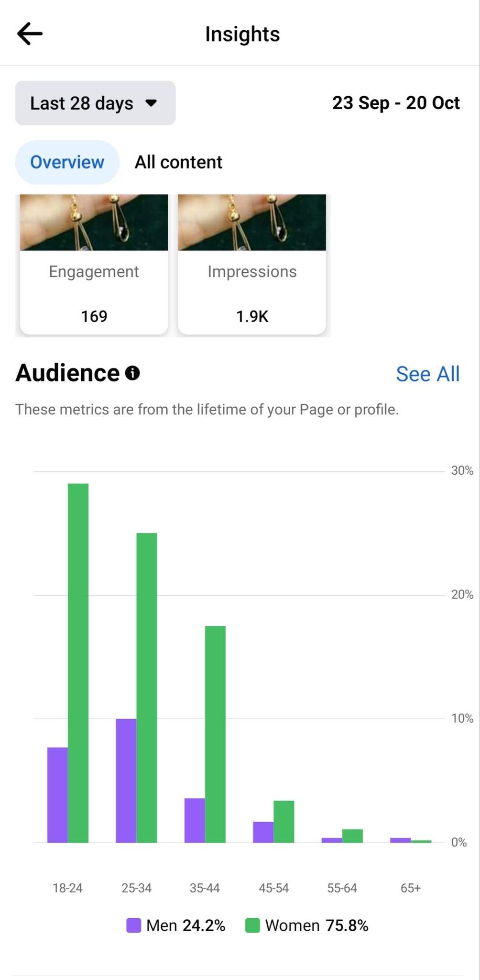Click the purple Men legend swatch
This screenshot has height=980, width=480.
pos(133,925)
